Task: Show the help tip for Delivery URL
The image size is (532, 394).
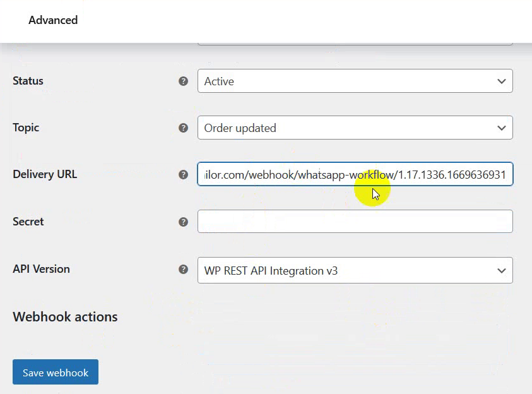Action: pyautogui.click(x=183, y=175)
